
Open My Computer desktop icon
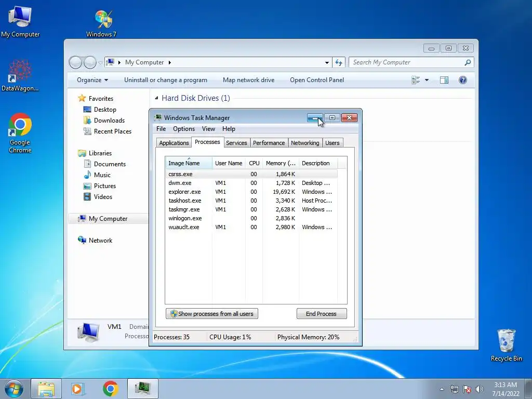pos(20,22)
